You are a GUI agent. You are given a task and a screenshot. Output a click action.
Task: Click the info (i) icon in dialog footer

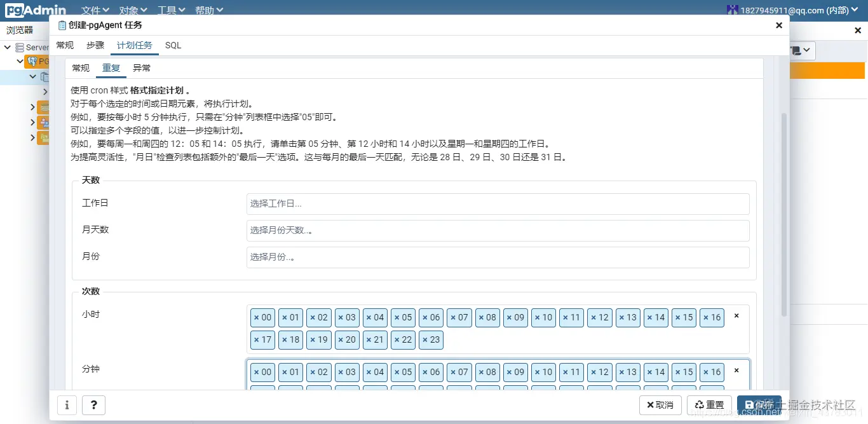click(67, 405)
